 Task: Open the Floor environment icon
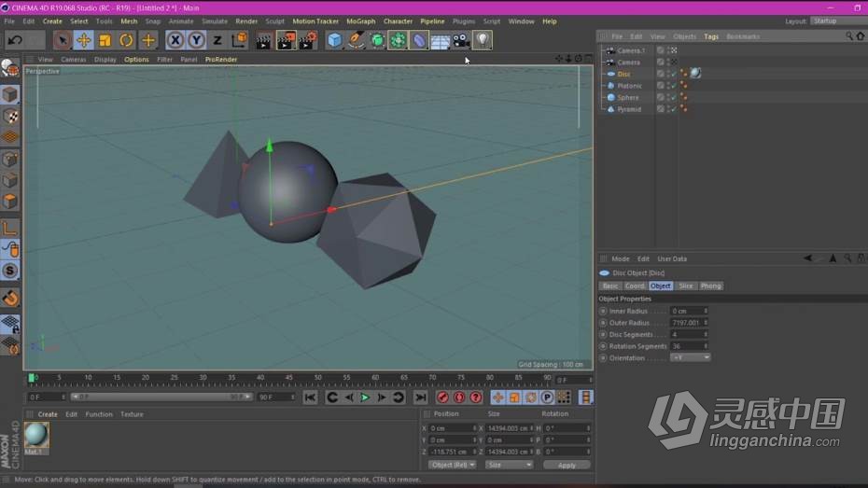click(x=441, y=40)
